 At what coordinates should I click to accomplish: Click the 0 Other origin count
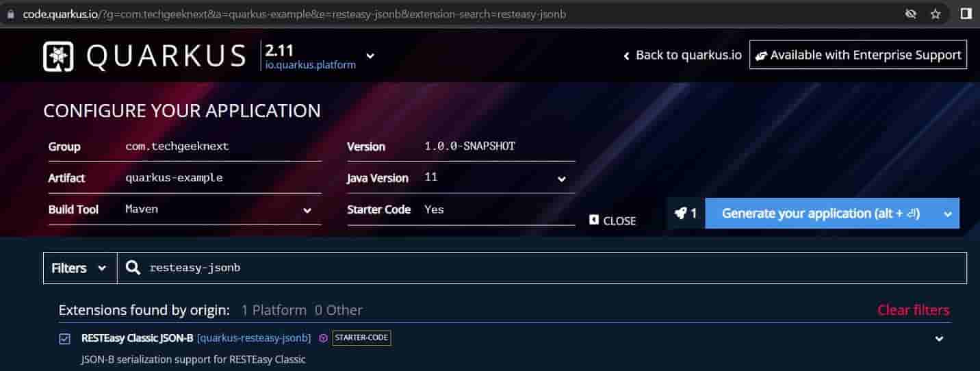click(339, 310)
